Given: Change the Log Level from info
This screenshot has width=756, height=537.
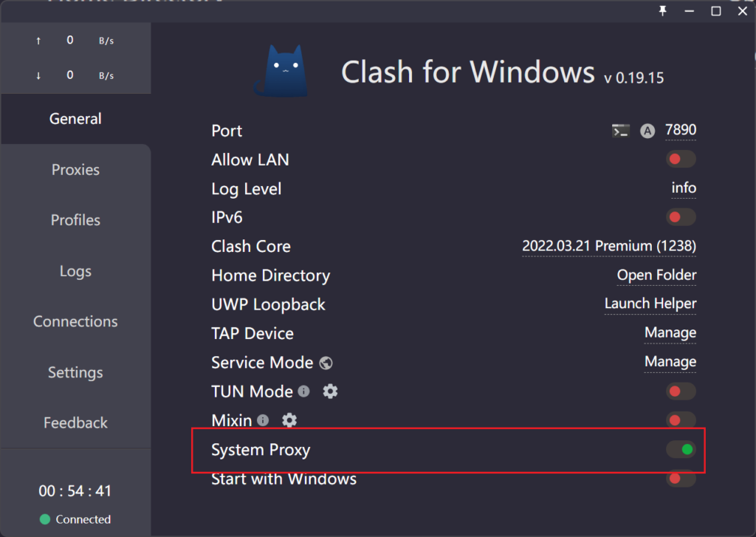Looking at the screenshot, I should pos(683,188).
